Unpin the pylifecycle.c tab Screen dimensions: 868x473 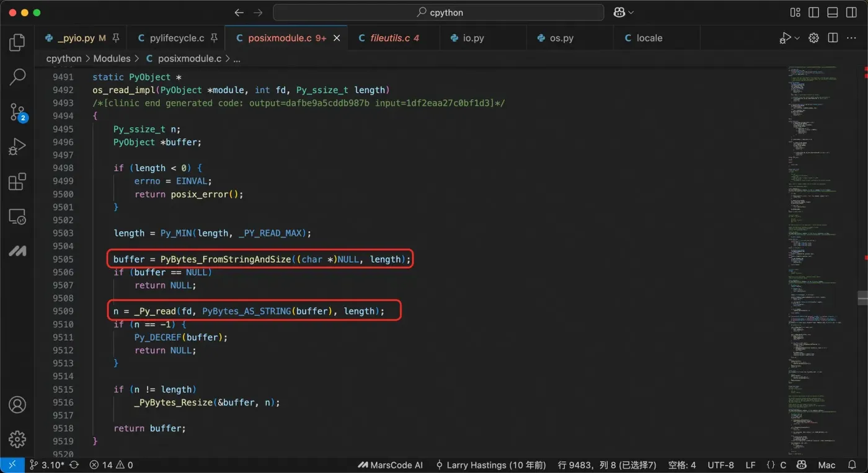coord(214,38)
